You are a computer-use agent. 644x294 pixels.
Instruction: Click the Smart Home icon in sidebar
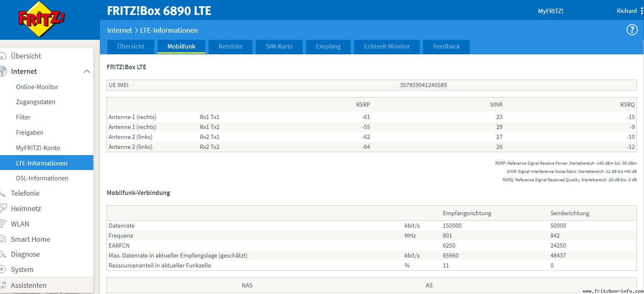click(x=2, y=239)
